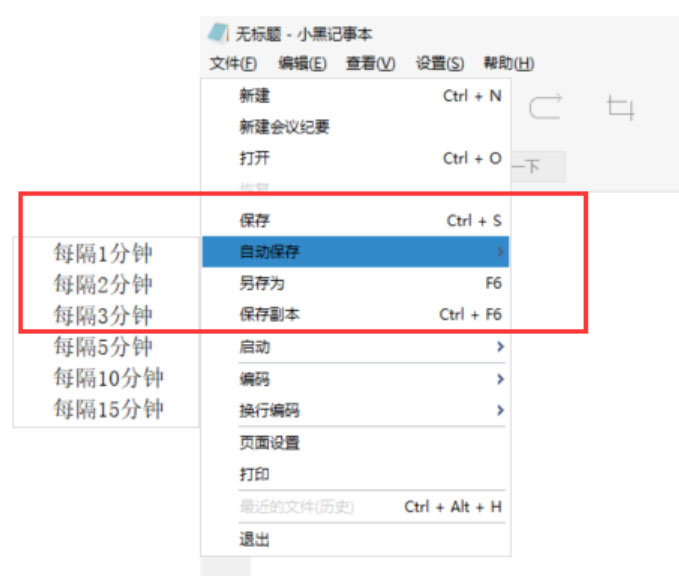Select 每隔15分钟 auto-save interval
Image resolution: width=679 pixels, height=576 pixels.
coord(106,409)
